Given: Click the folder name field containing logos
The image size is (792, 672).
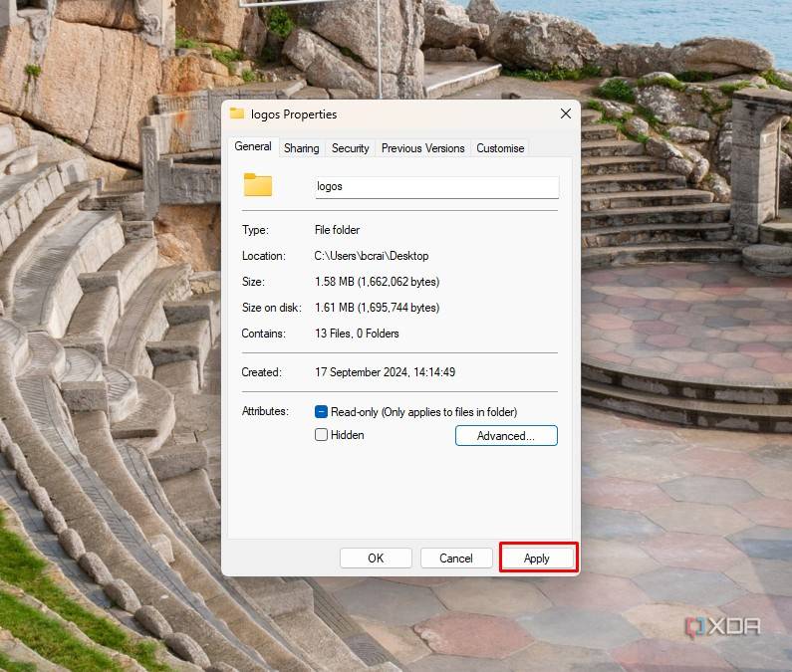Looking at the screenshot, I should (x=437, y=187).
